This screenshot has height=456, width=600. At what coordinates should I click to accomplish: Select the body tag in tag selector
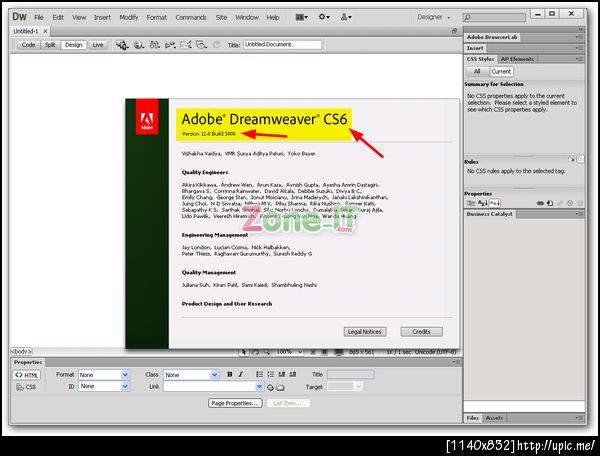[21, 351]
